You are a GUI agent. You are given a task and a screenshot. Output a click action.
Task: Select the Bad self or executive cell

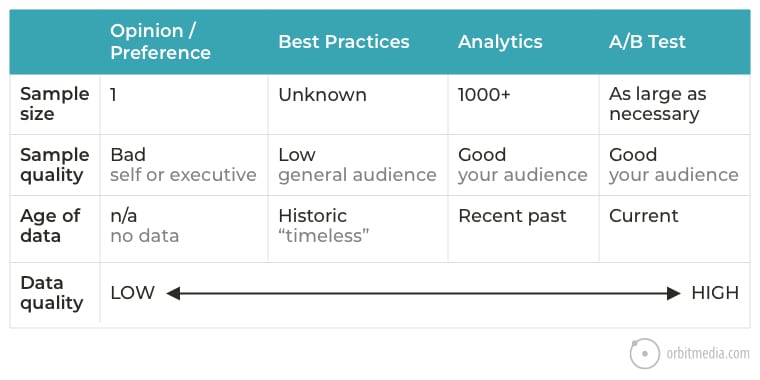183,165
